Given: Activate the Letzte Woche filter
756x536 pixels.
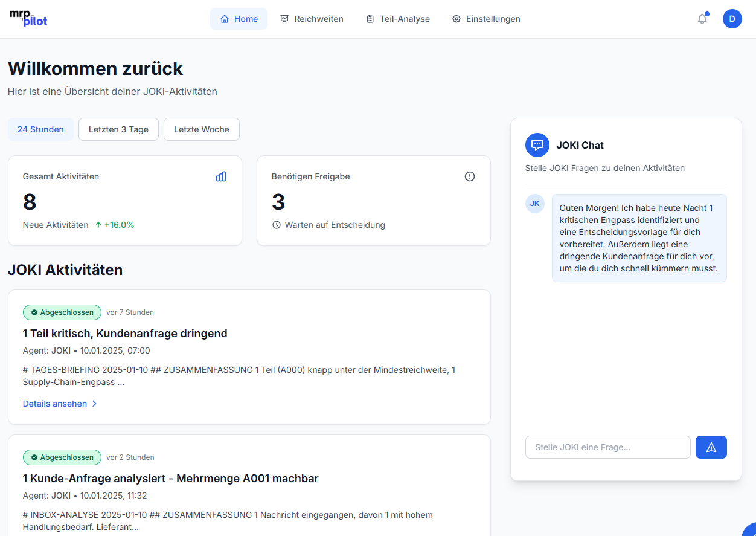Looking at the screenshot, I should pyautogui.click(x=201, y=129).
